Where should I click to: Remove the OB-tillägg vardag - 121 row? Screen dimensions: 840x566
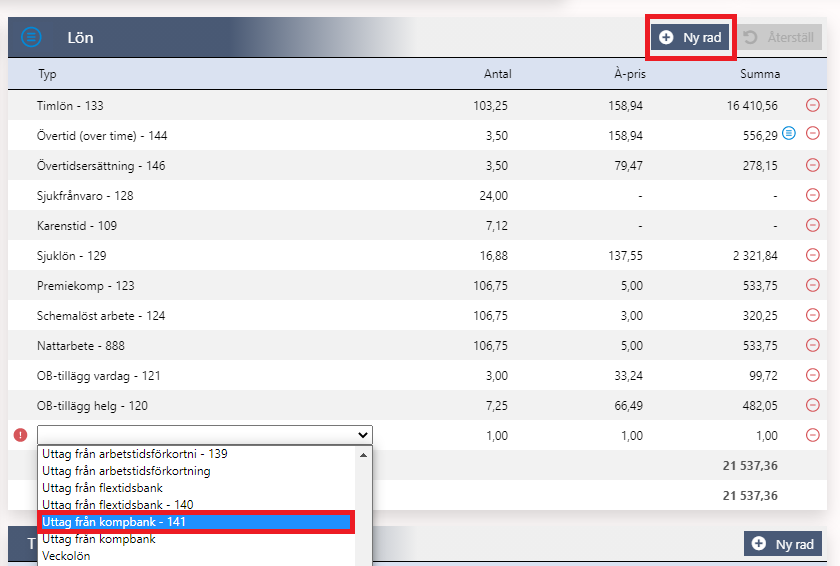tap(813, 375)
